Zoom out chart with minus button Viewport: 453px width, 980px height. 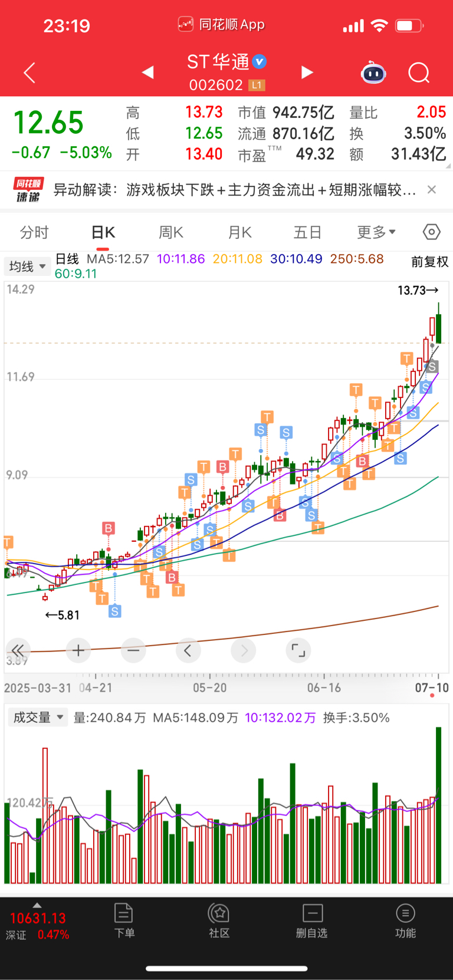click(133, 650)
